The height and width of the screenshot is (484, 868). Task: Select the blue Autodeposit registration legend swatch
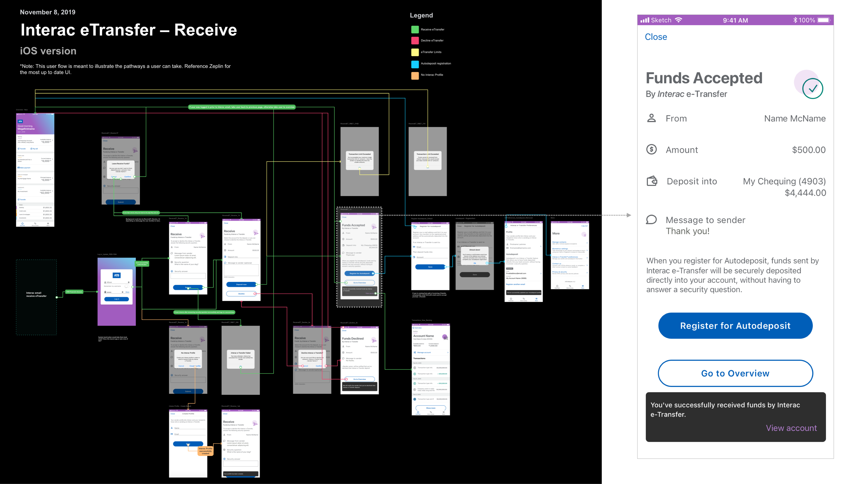[415, 64]
